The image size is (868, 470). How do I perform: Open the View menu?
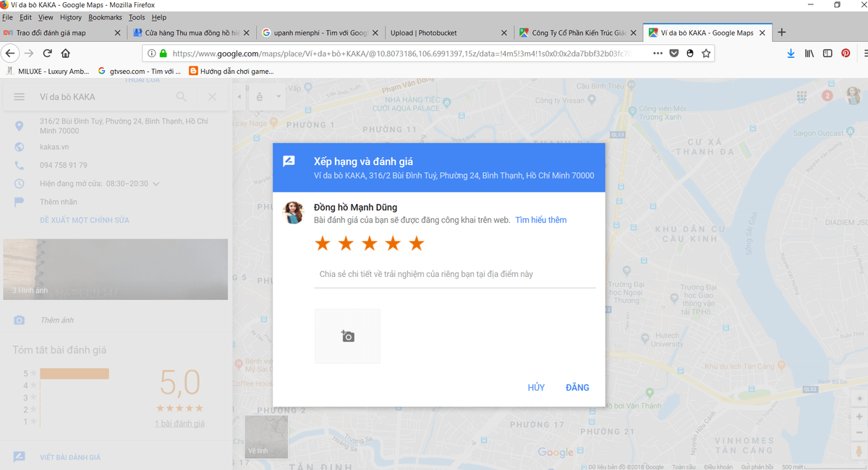[46, 17]
